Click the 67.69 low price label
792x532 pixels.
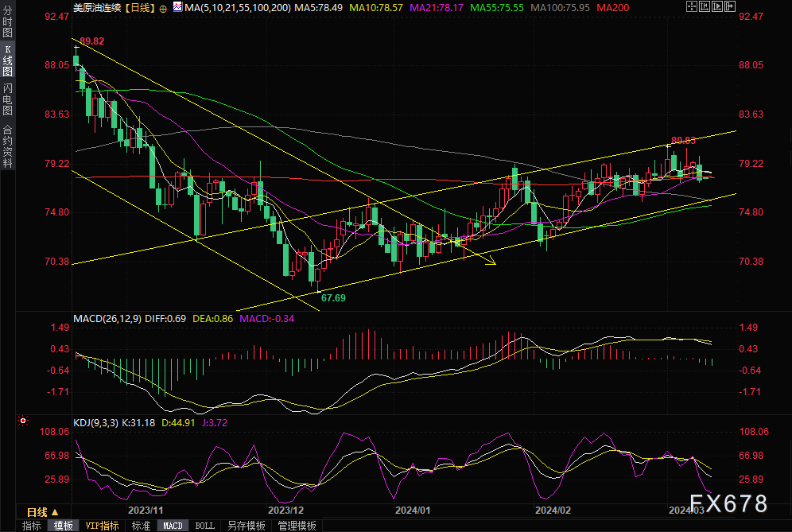click(333, 298)
